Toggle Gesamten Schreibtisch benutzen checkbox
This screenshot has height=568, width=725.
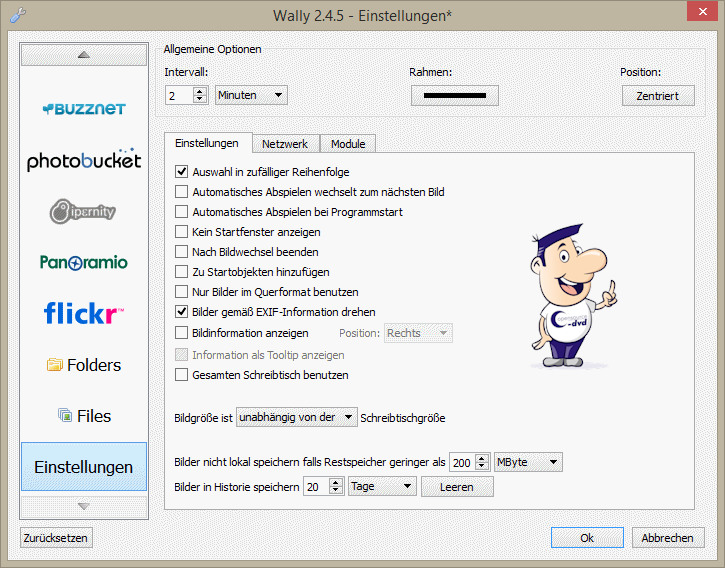[x=182, y=375]
